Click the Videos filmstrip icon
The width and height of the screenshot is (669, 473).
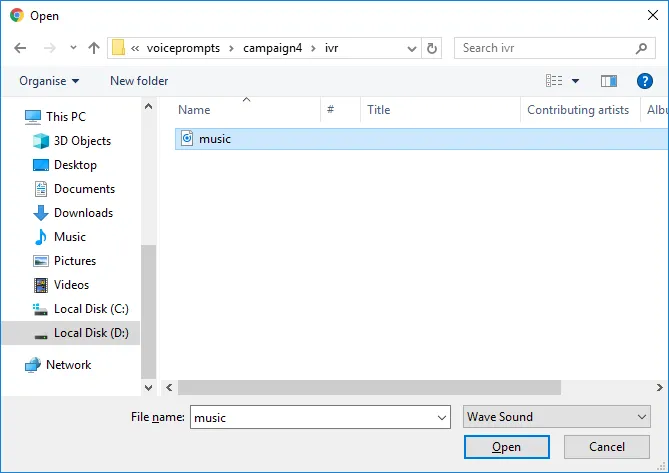pyautogui.click(x=41, y=285)
